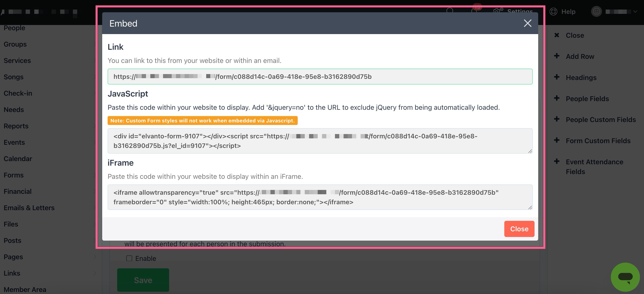Click the People Custom Fields label
This screenshot has width=644, height=294.
pos(601,120)
